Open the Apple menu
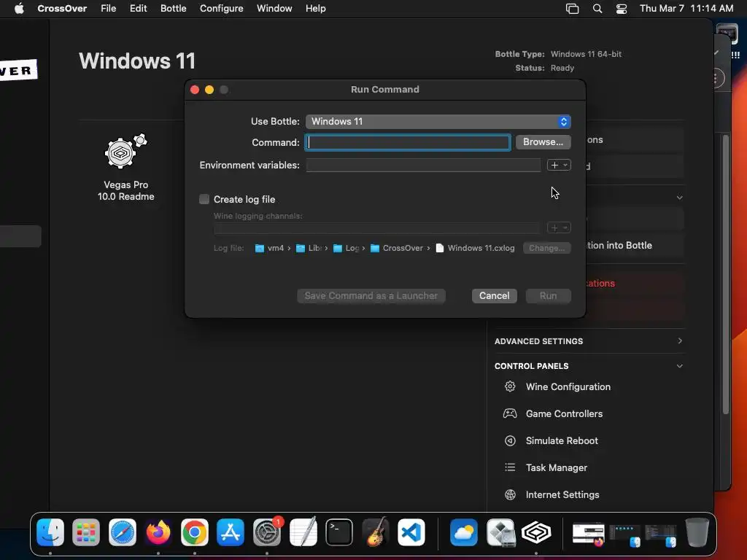The width and height of the screenshot is (747, 560). click(19, 9)
